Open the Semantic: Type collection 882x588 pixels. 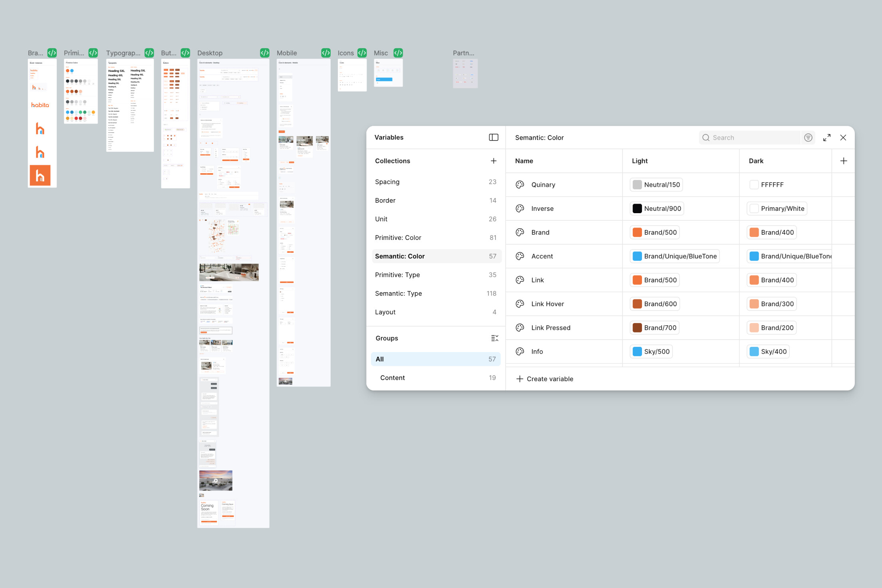click(398, 293)
